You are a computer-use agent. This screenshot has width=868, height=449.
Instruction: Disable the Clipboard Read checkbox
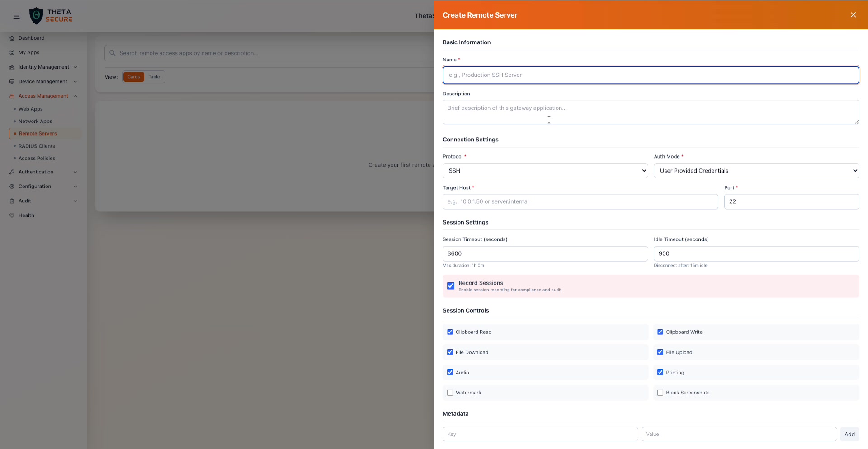point(450,332)
